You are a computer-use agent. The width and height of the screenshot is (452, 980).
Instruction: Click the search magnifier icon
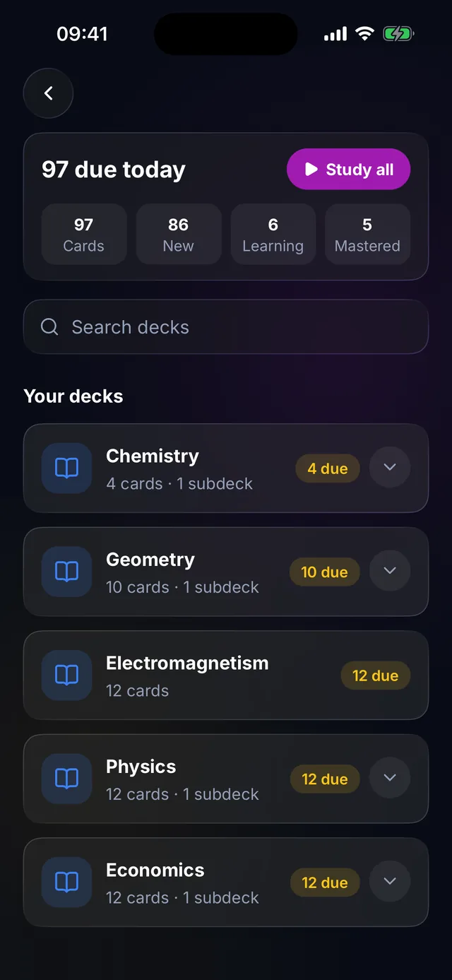pyautogui.click(x=49, y=326)
